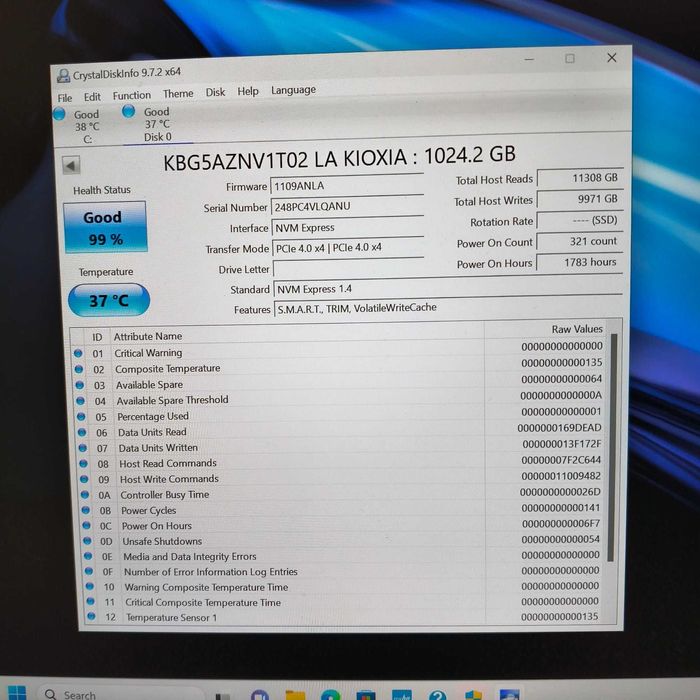Click status dot for Power Cycles row
The image size is (700, 700).
tap(86, 510)
